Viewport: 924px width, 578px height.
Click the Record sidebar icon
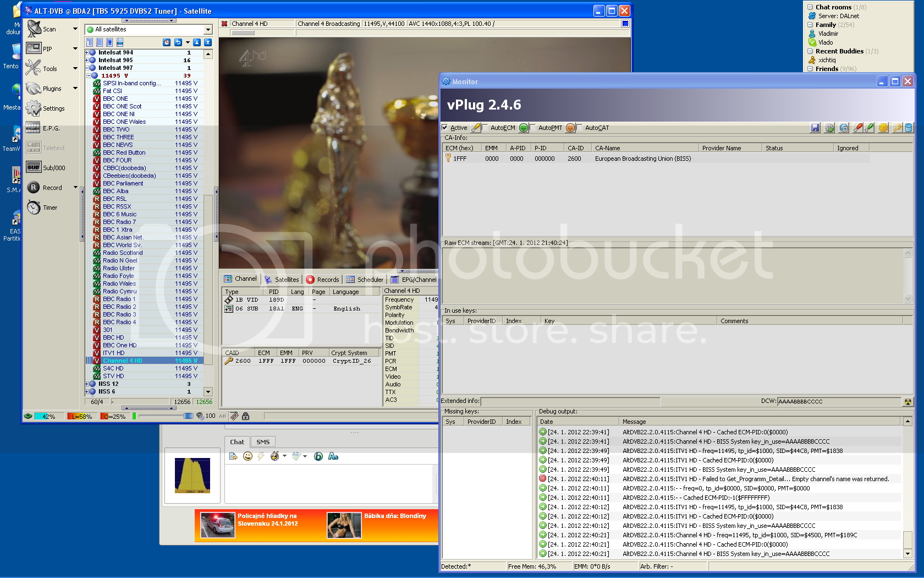coord(34,187)
